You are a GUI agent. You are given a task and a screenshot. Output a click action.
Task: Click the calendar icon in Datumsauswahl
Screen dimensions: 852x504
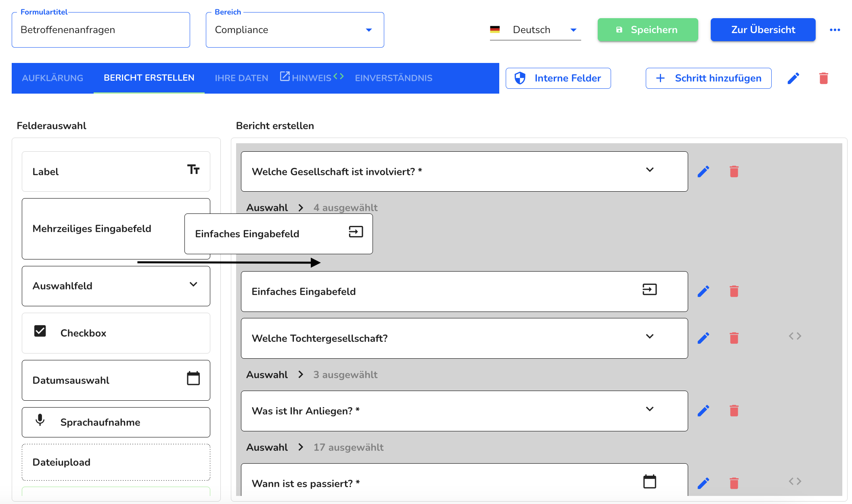(x=193, y=378)
